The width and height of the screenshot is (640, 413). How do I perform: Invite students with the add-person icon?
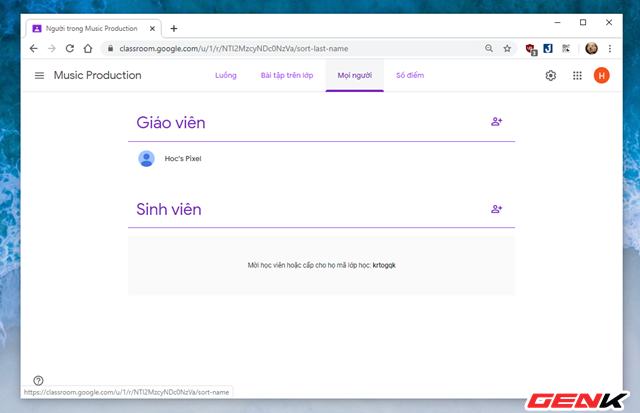pos(496,209)
